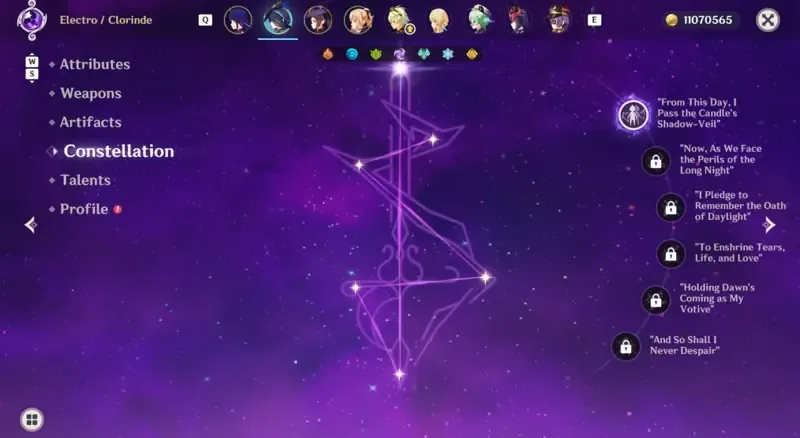The image size is (800, 438).
Task: Click the lock on 'I Pledge to Remember the Oath'
Action: 671,208
